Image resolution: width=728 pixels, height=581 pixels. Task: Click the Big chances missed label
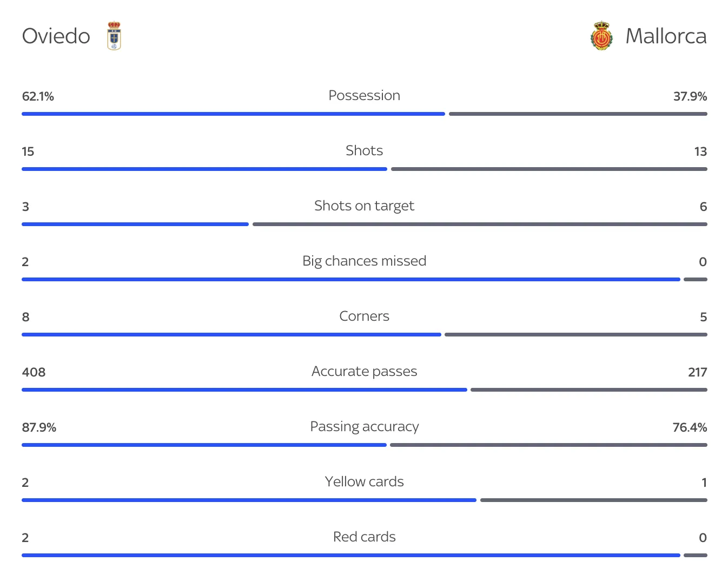[x=364, y=261]
